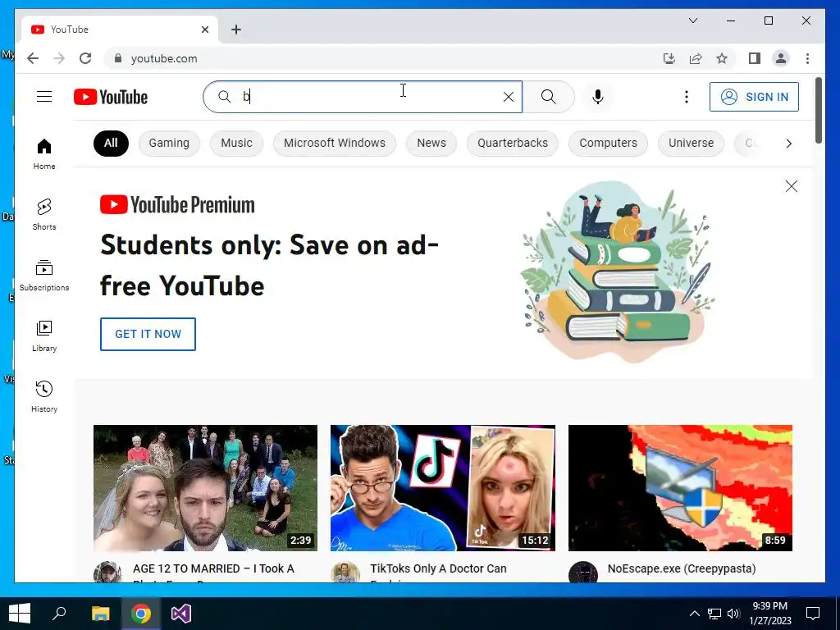Click the YouTube logo
840x630 pixels.
(111, 97)
